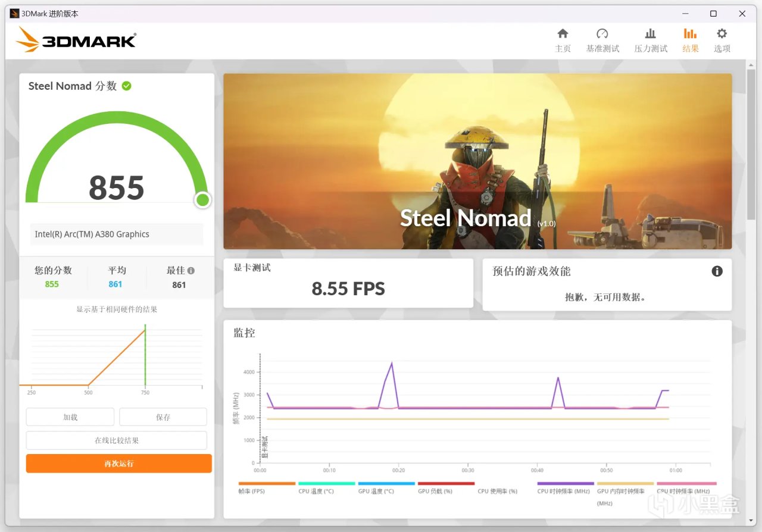762x532 pixels.
Task: Click green validation checkmark beside Steel Nomad 分数
Action: pyautogui.click(x=126, y=86)
